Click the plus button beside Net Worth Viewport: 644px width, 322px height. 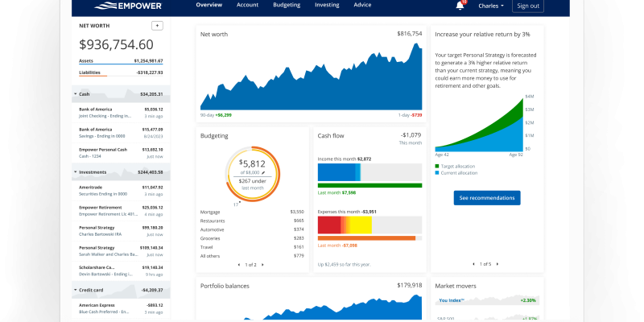coord(157,26)
